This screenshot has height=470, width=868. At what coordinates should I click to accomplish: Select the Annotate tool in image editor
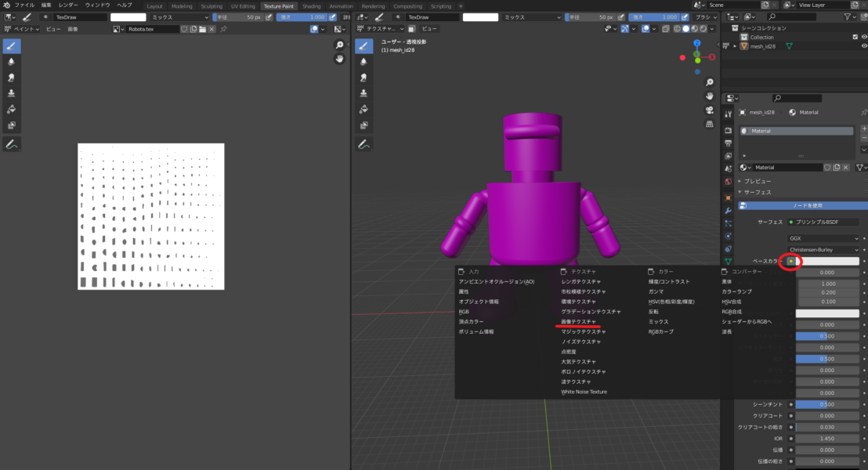[11, 144]
